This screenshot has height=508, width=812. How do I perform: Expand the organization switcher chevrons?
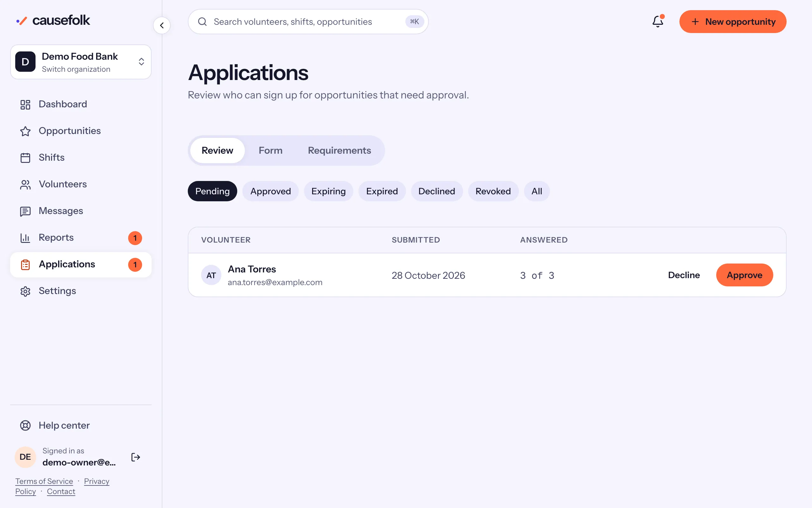[141, 62]
